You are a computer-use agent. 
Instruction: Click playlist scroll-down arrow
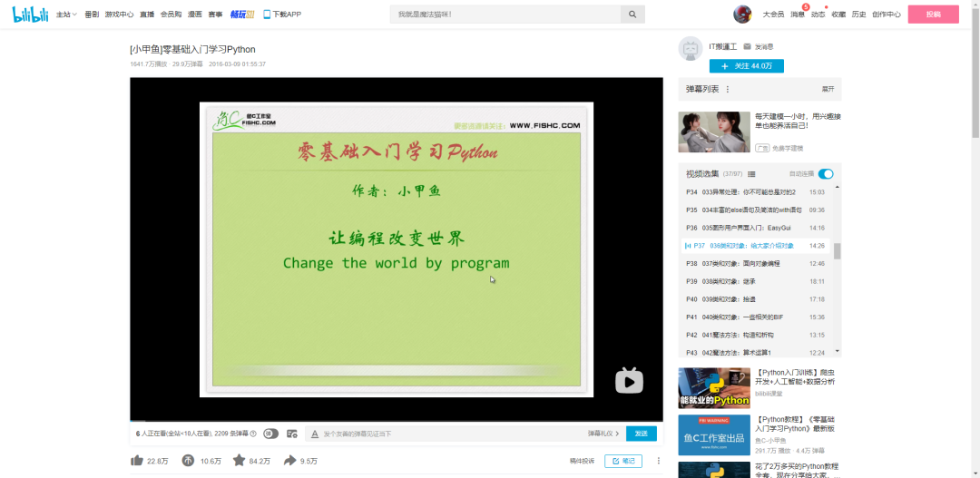(x=838, y=351)
